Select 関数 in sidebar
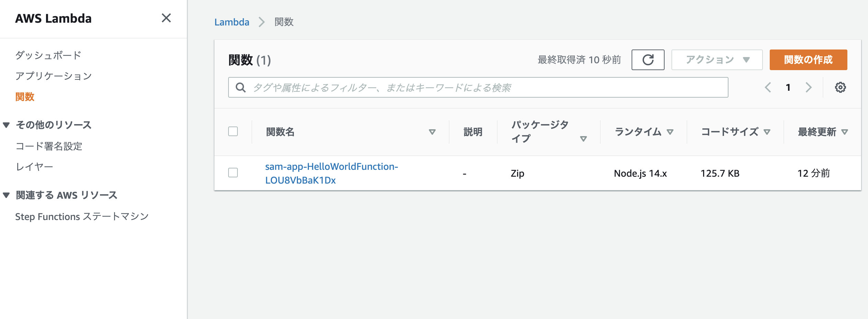The image size is (868, 319). coord(25,97)
